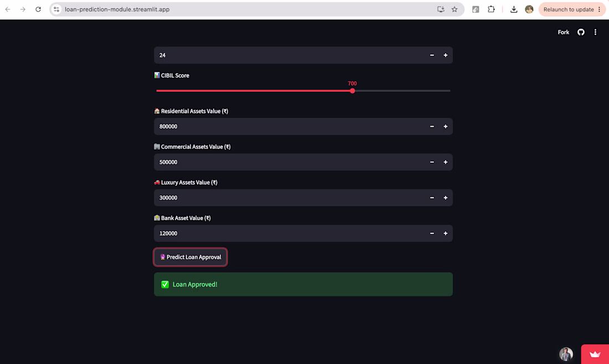Click the CIBIL Score slider track right portion

click(401, 91)
